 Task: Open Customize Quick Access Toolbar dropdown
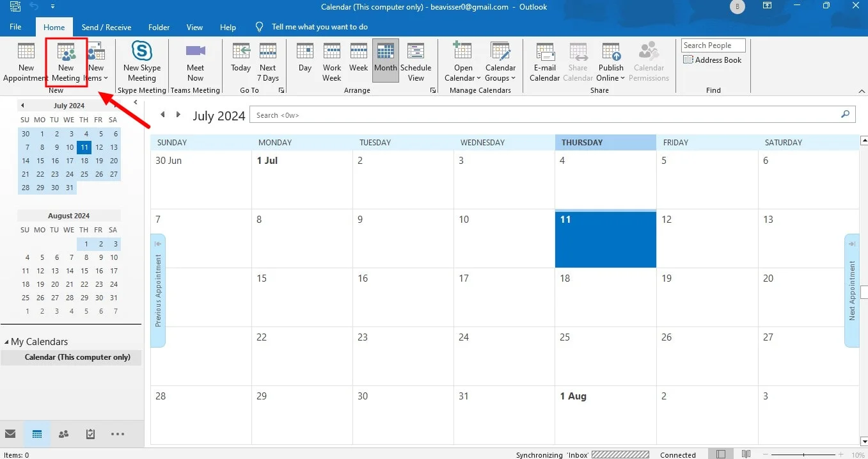(51, 7)
